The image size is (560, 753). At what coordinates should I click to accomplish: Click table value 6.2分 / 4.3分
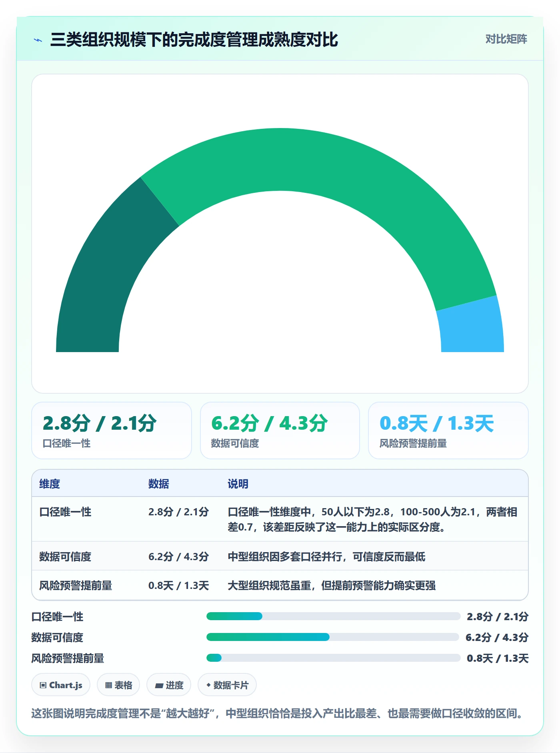click(179, 557)
